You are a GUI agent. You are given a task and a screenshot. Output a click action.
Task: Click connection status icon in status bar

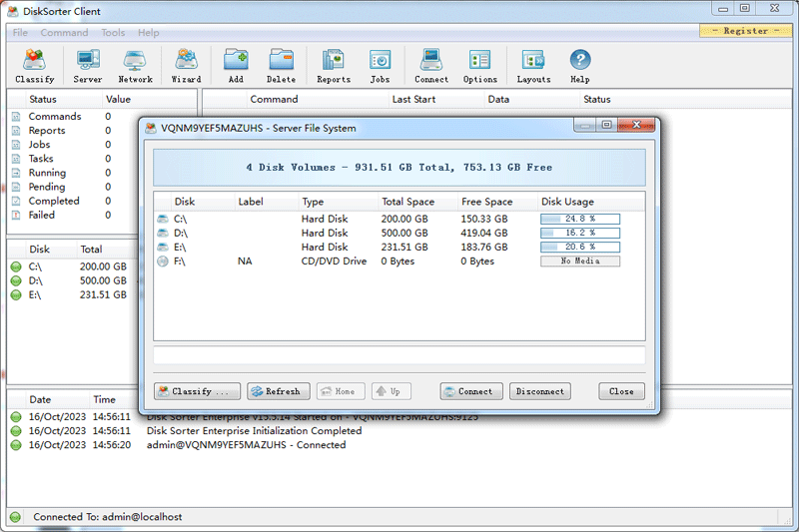point(15,517)
